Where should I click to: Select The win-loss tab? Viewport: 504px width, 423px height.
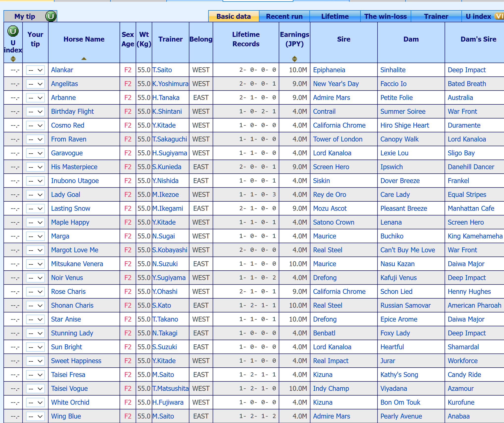(x=385, y=16)
